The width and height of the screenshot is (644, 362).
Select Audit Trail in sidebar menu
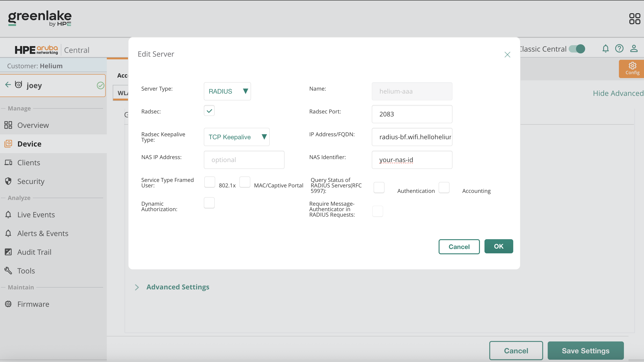34,252
